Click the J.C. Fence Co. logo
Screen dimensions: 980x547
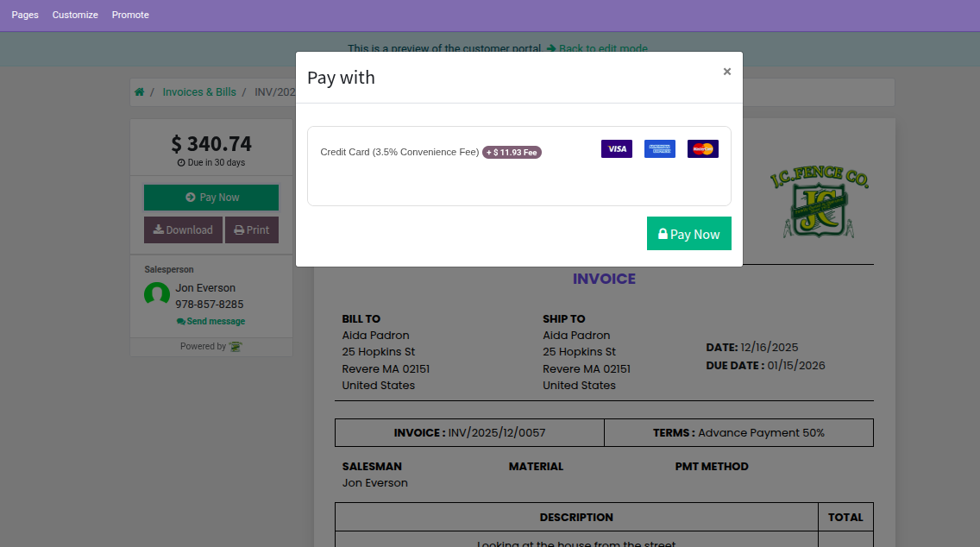point(818,203)
